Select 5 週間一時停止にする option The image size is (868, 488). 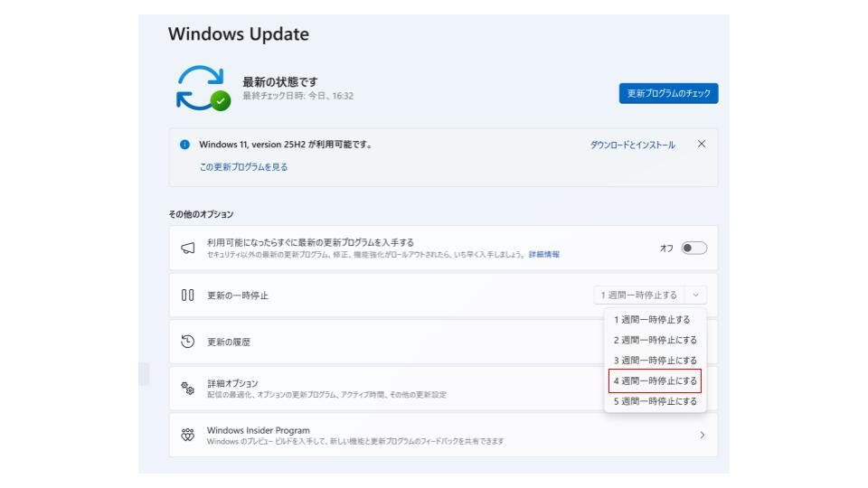click(655, 401)
